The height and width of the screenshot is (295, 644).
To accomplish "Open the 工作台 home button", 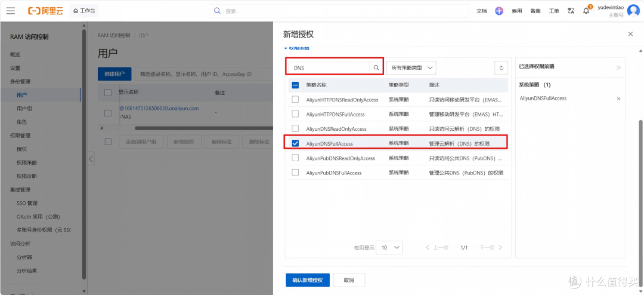I will (x=84, y=11).
